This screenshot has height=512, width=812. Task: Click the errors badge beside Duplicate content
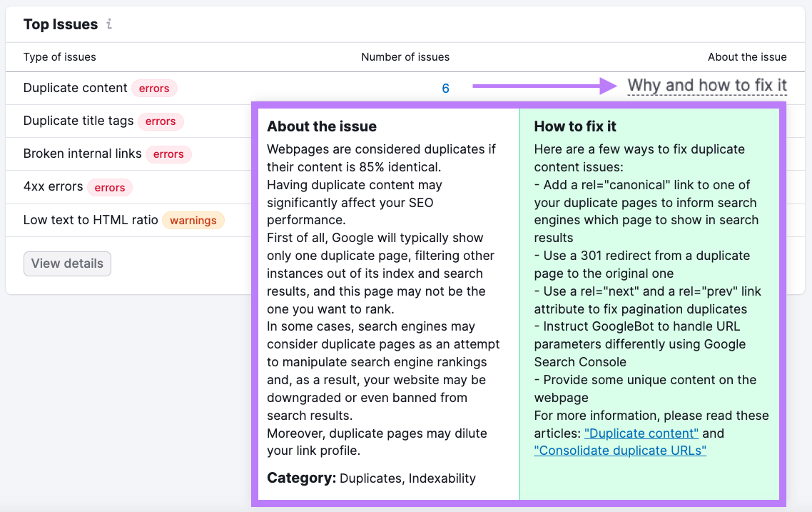[x=154, y=89]
